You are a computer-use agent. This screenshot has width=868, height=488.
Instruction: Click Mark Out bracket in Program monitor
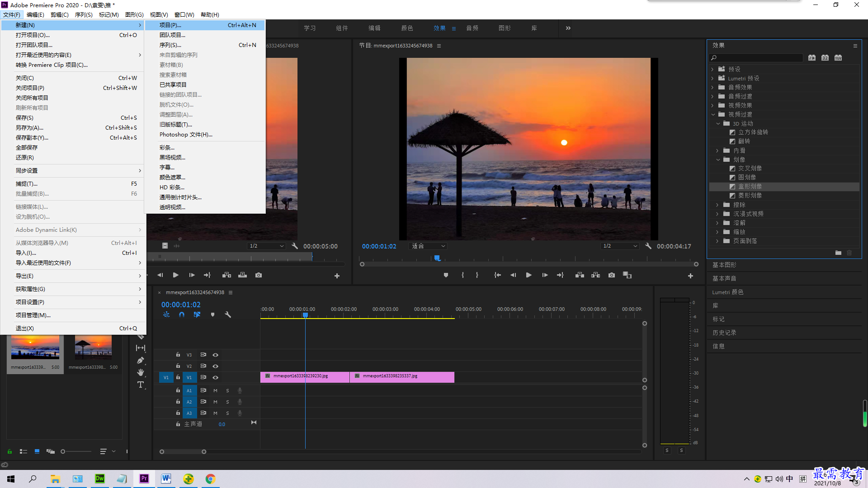[x=477, y=275]
